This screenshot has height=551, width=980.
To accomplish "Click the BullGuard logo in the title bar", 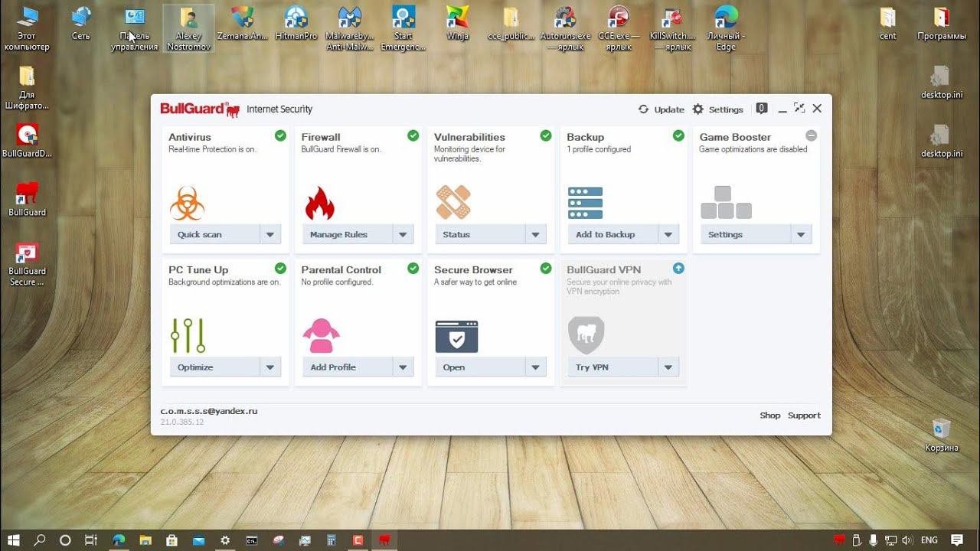I will pyautogui.click(x=200, y=109).
